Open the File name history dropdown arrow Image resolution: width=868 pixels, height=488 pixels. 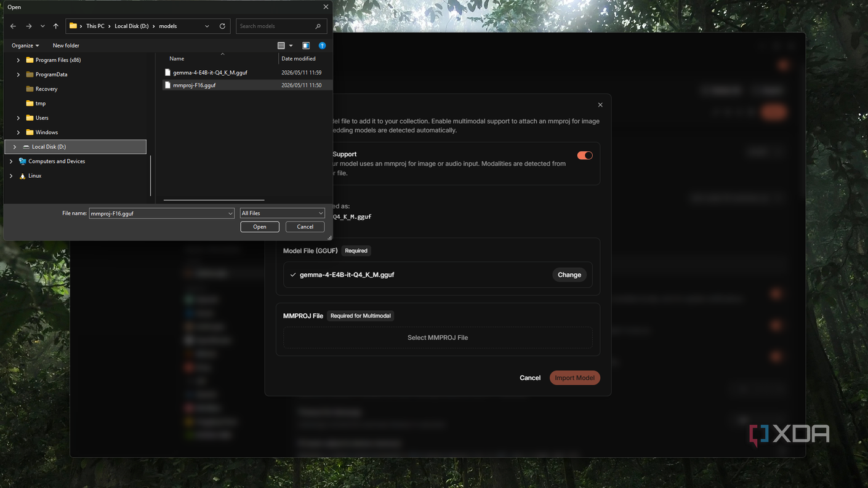(230, 214)
